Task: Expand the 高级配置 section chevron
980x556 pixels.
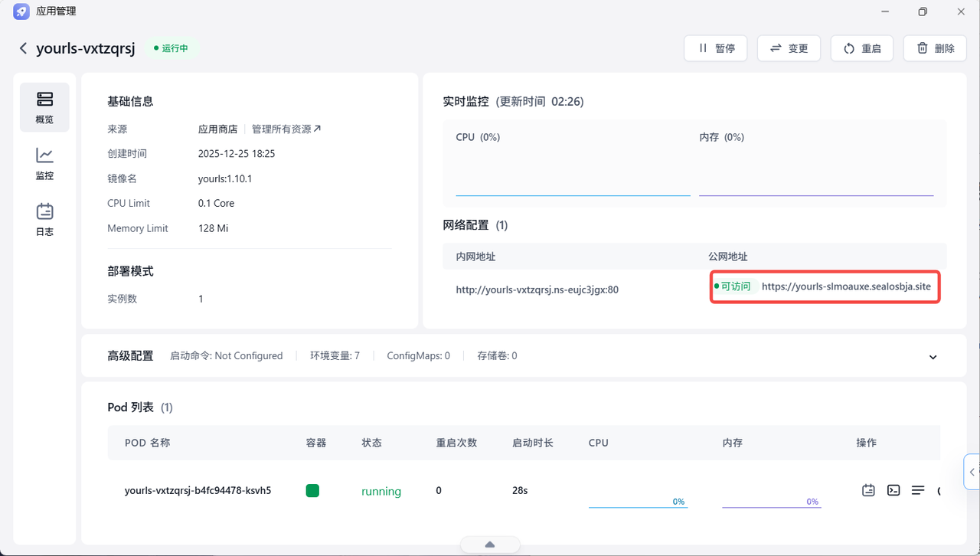Action: pos(933,357)
